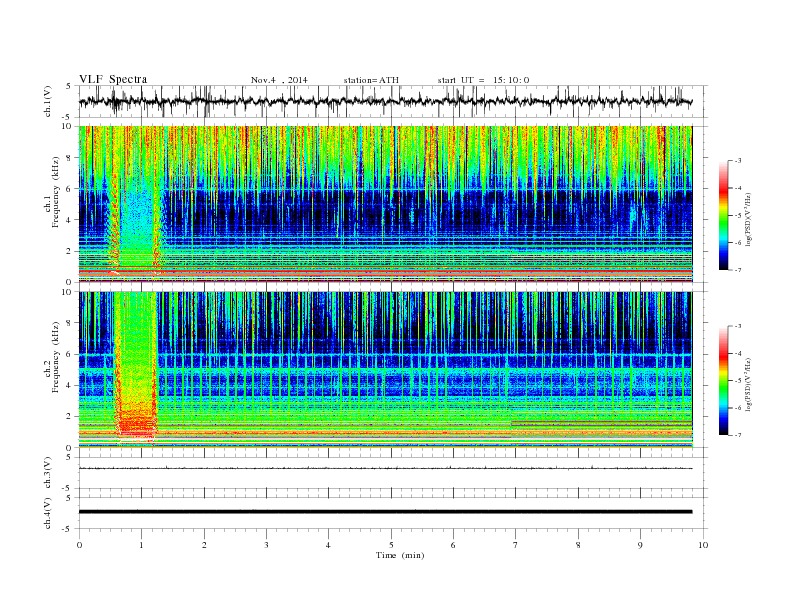Click the time axis tick label "0"
Image resolution: width=792 pixels, height=612 pixels.
point(79,545)
